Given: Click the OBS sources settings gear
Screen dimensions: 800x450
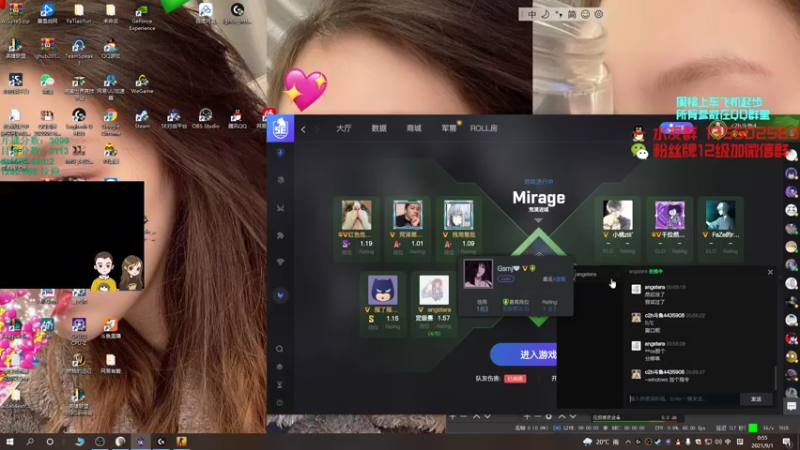Looking at the screenshot, I should click(x=549, y=417).
